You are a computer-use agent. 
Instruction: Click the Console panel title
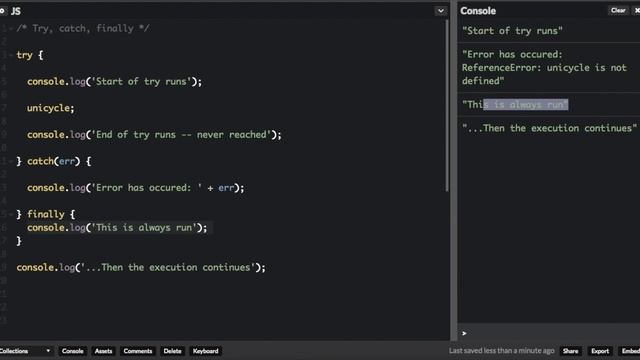(x=478, y=11)
